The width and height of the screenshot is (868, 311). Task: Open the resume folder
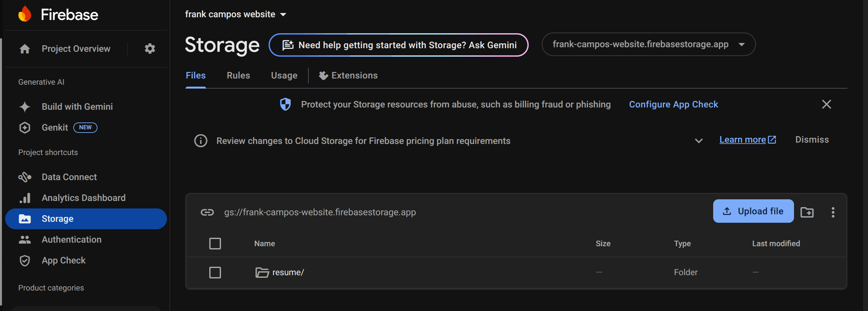pos(288,272)
